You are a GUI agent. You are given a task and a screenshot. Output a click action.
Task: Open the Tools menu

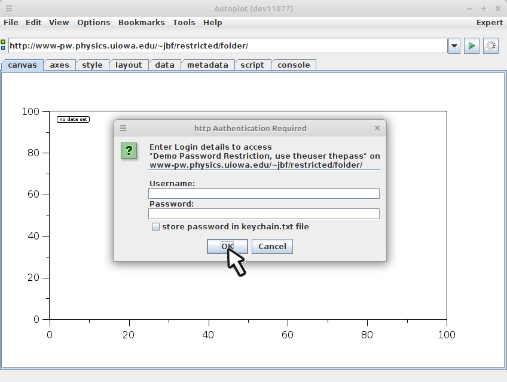184,22
